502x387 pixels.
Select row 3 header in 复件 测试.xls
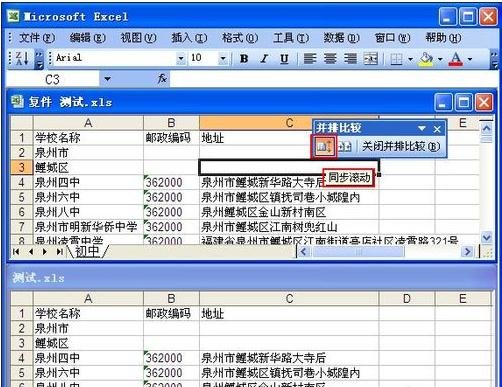coord(22,167)
